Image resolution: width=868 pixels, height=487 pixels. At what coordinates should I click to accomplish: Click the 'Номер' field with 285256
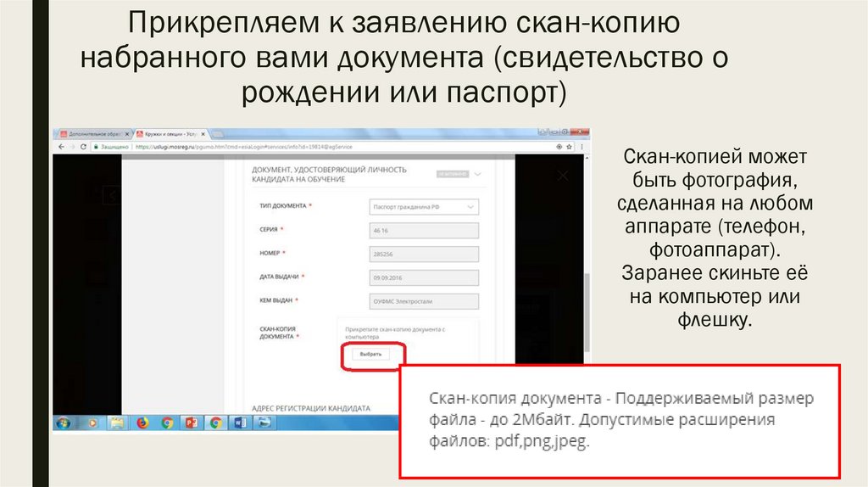pyautogui.click(x=424, y=255)
